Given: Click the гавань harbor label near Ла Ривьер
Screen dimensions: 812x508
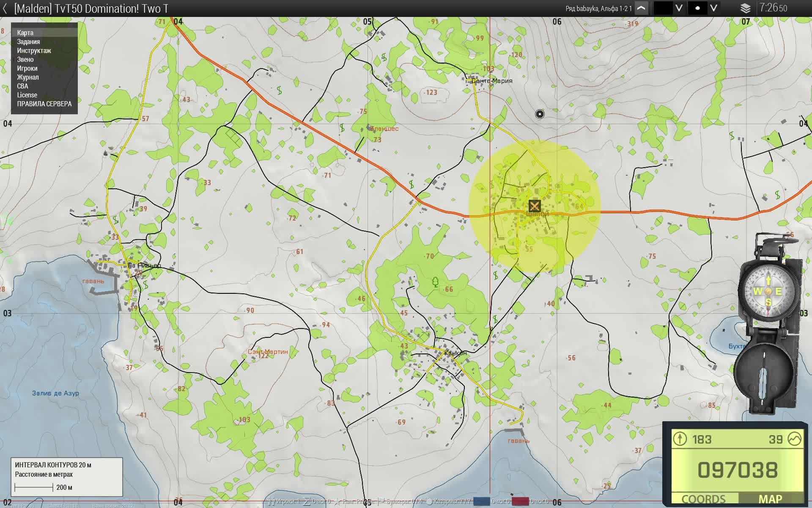Looking at the screenshot, I should (x=93, y=281).
